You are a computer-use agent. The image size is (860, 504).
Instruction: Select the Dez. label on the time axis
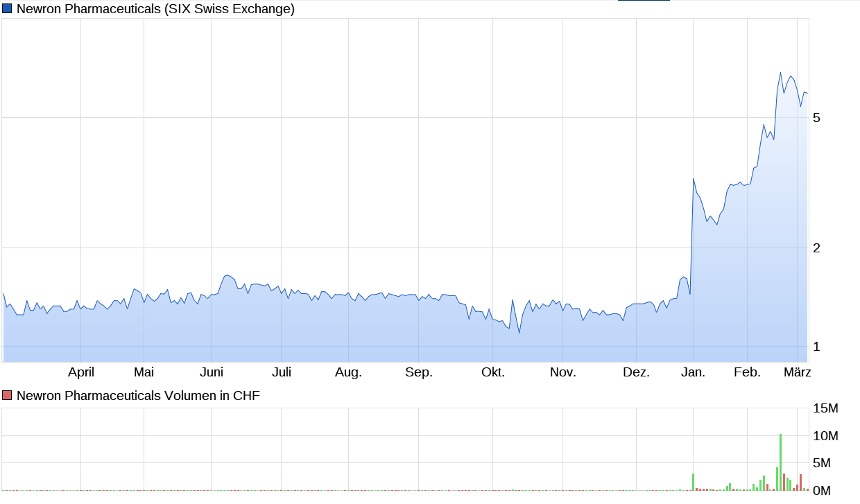click(x=636, y=372)
